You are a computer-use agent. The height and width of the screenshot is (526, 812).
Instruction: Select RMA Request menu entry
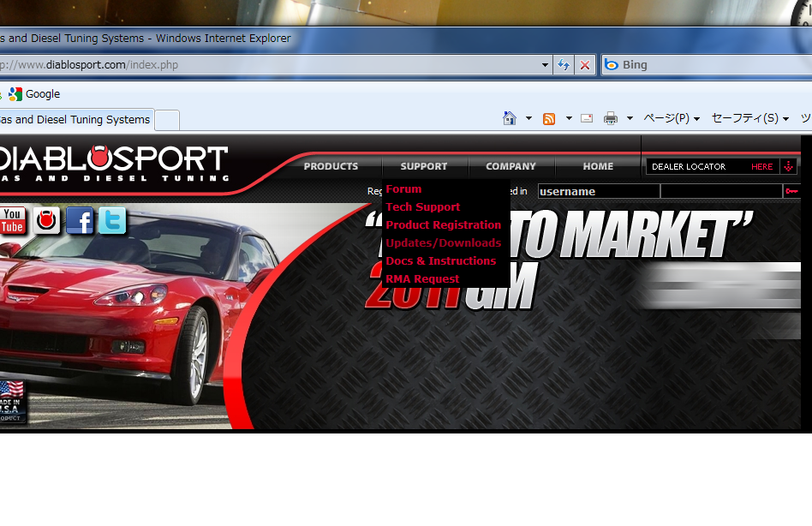click(422, 279)
